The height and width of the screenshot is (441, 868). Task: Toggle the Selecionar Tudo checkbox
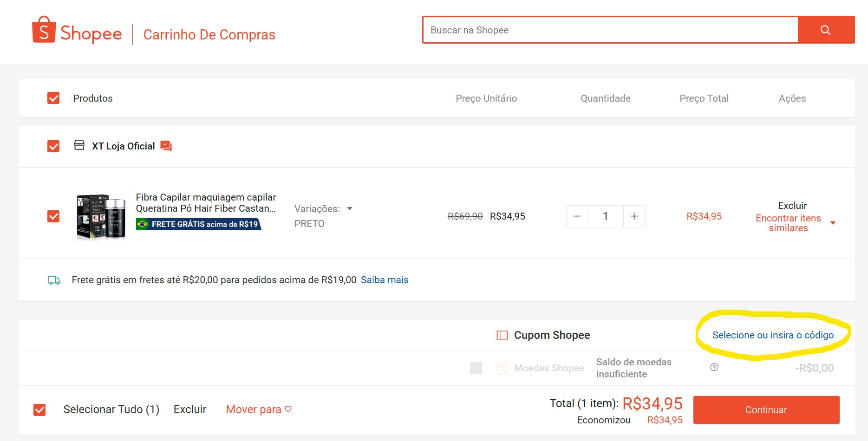pos(39,410)
